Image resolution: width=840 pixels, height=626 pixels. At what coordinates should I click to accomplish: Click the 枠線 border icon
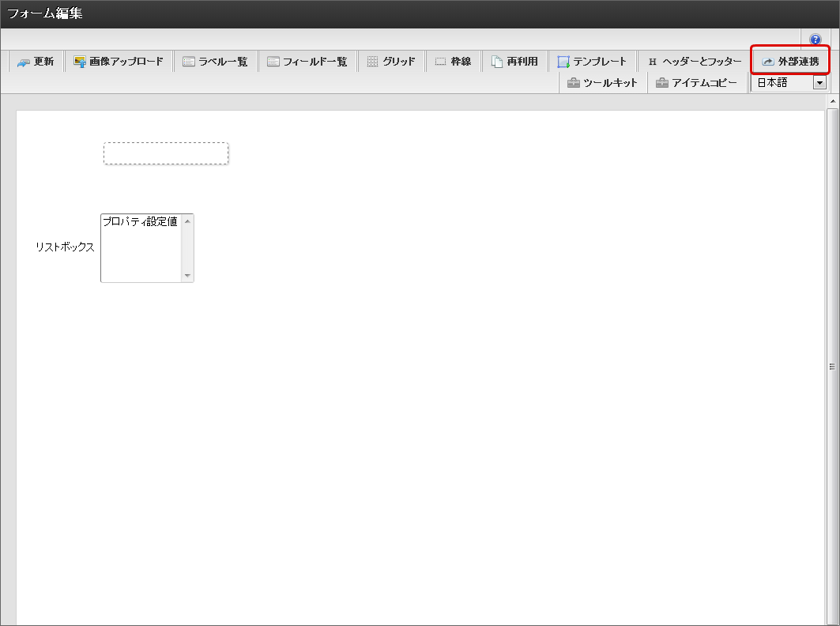pyautogui.click(x=440, y=62)
